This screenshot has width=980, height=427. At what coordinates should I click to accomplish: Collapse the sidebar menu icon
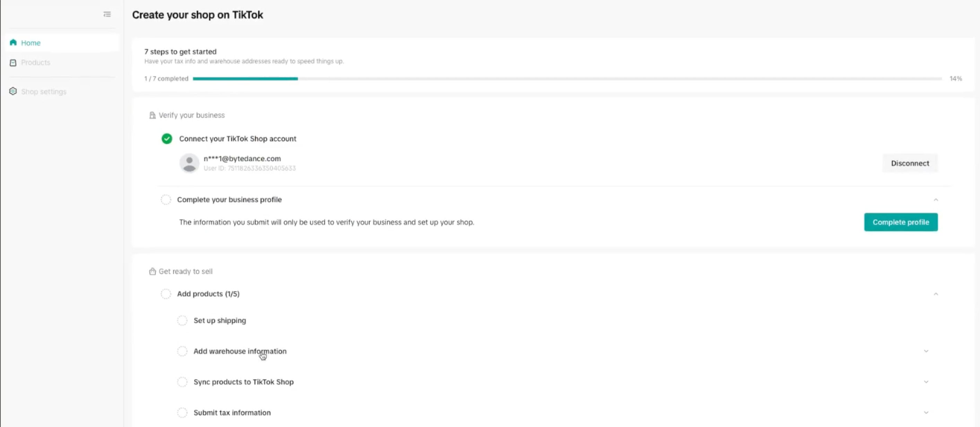tap(107, 15)
